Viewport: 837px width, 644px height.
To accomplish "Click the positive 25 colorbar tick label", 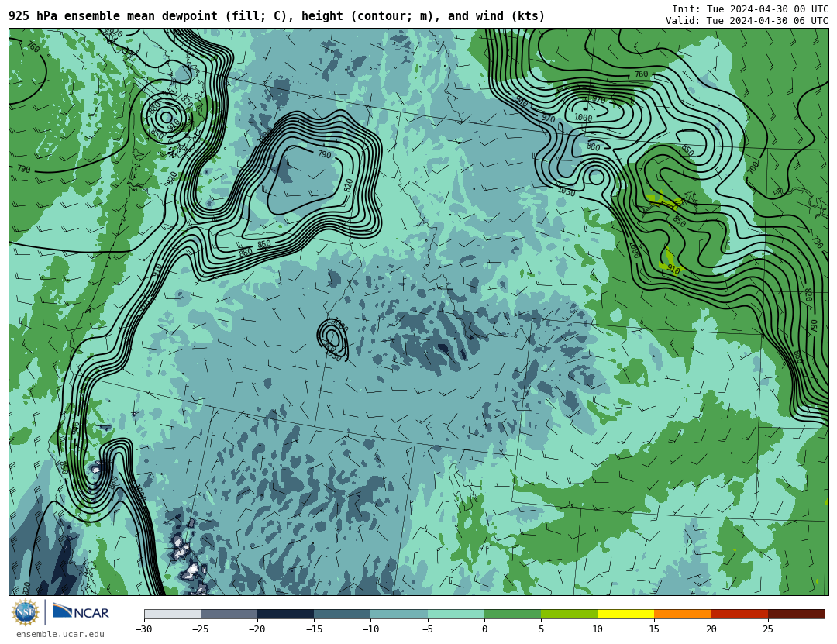I will pos(768,629).
